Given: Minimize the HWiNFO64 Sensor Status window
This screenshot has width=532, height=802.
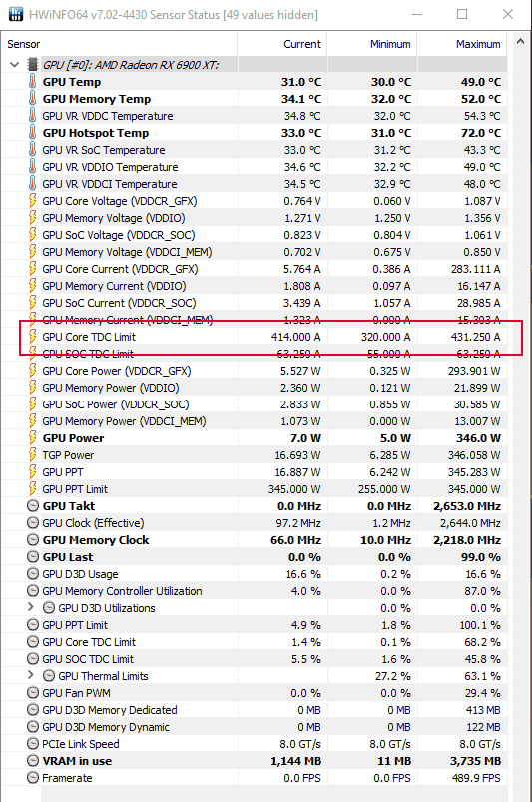Looking at the screenshot, I should 417,14.
